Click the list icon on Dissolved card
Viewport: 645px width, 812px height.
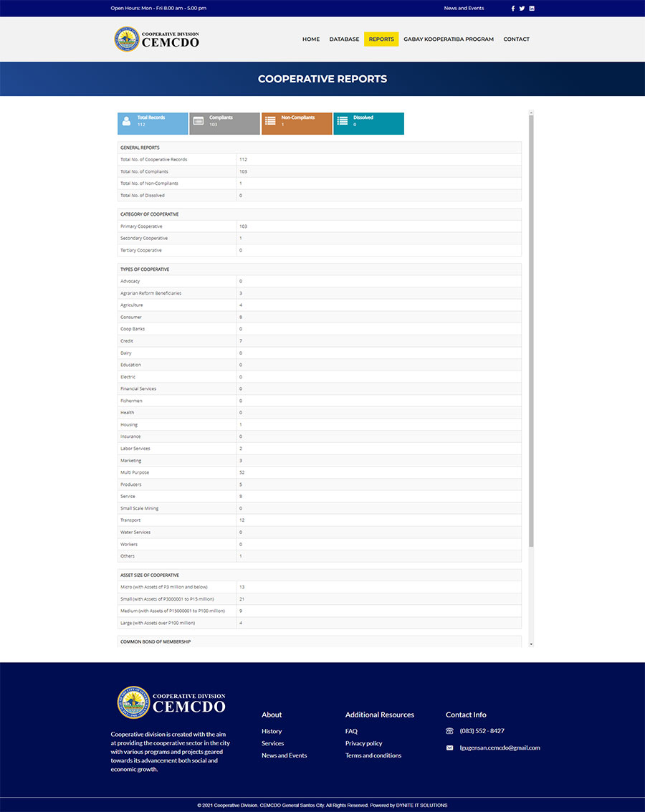point(342,120)
